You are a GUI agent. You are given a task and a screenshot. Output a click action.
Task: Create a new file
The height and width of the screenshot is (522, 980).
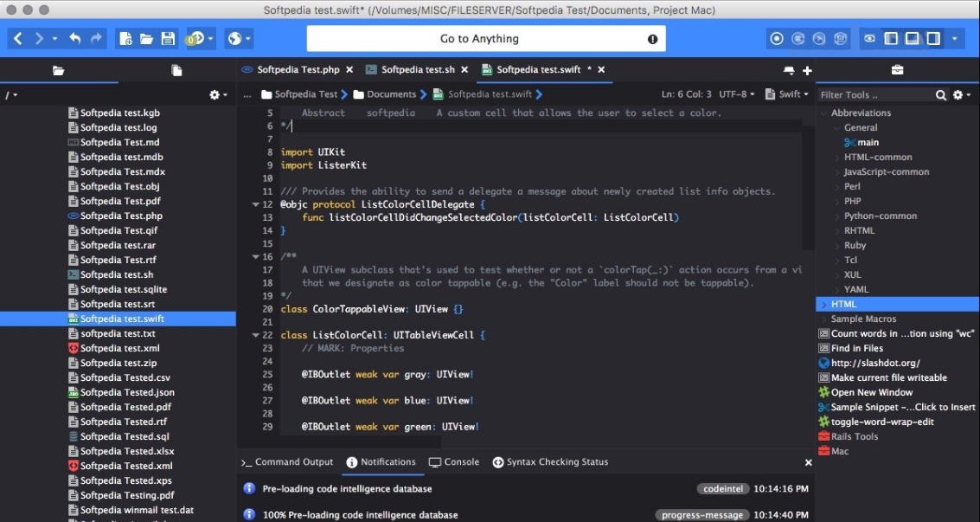pos(124,38)
